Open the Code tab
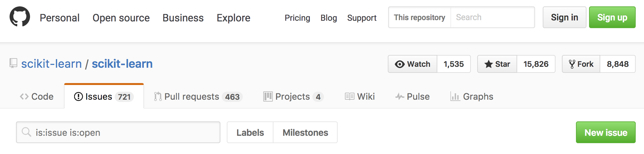 tap(37, 96)
